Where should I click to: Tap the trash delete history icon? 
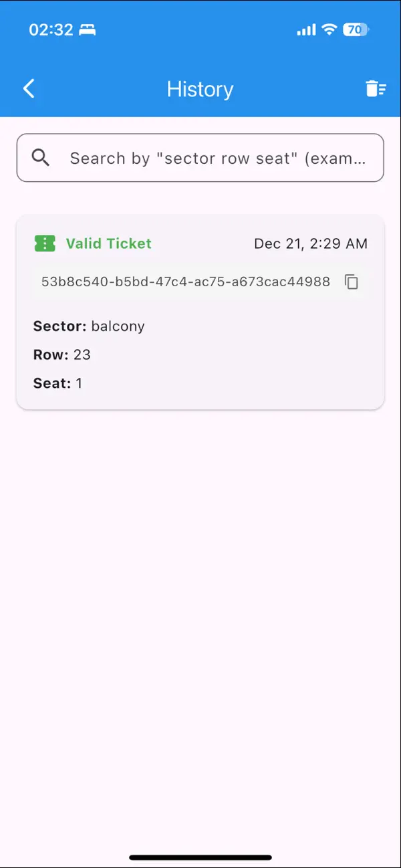(376, 88)
